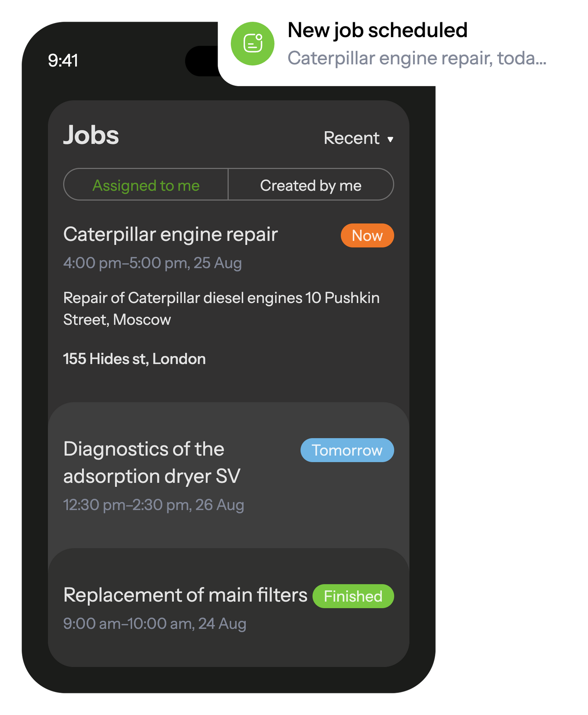Open Replacement of main filters job
Screen dimensions: 588x715
[185, 595]
